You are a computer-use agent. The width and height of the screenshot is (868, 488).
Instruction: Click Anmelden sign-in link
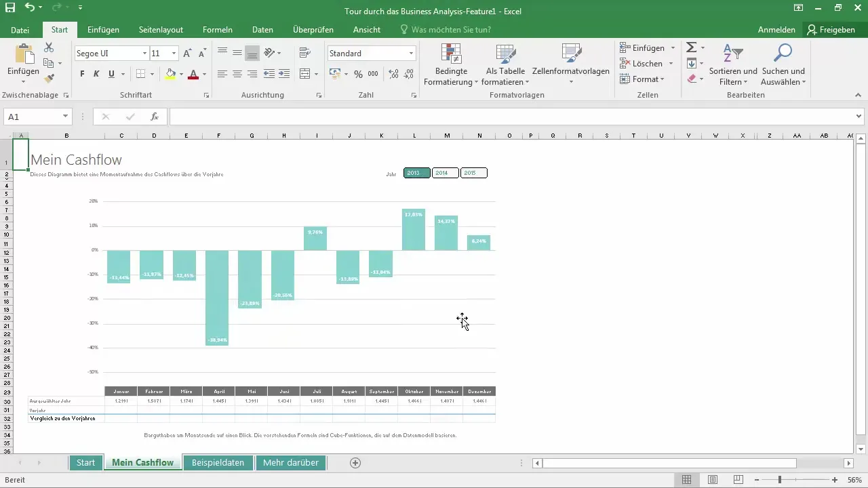[x=776, y=30]
